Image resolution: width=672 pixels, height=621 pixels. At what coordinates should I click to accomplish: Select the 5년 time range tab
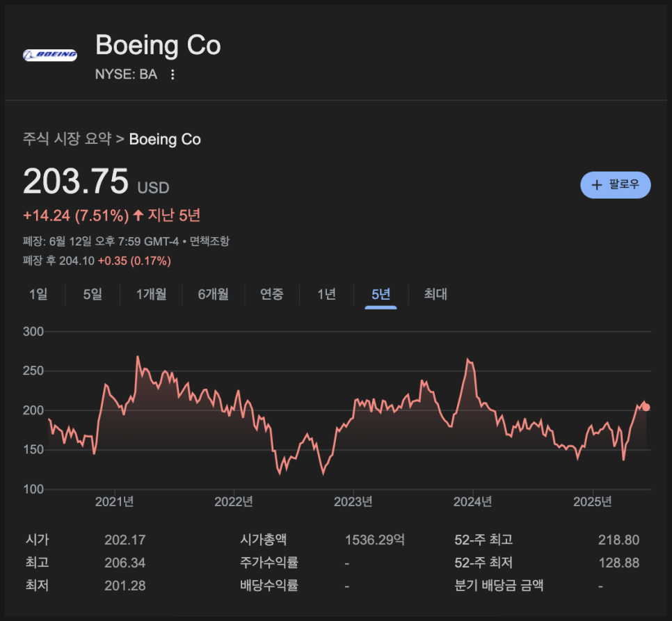click(381, 294)
